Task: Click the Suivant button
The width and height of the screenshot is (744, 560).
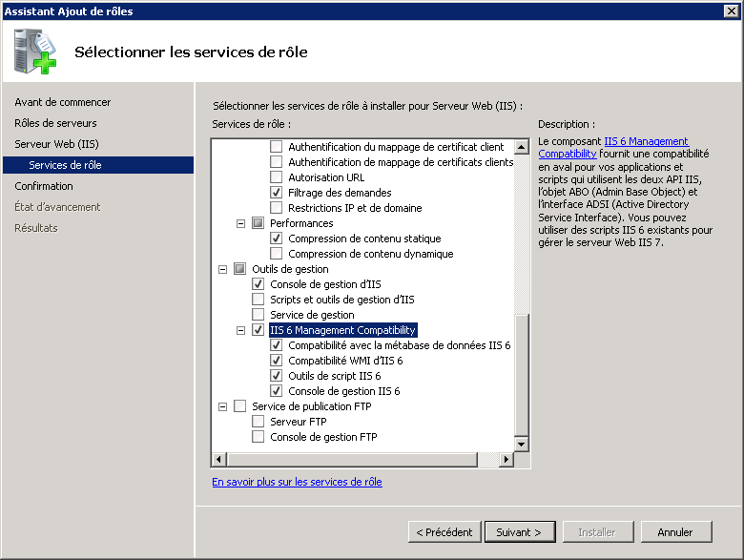Action: [x=519, y=531]
